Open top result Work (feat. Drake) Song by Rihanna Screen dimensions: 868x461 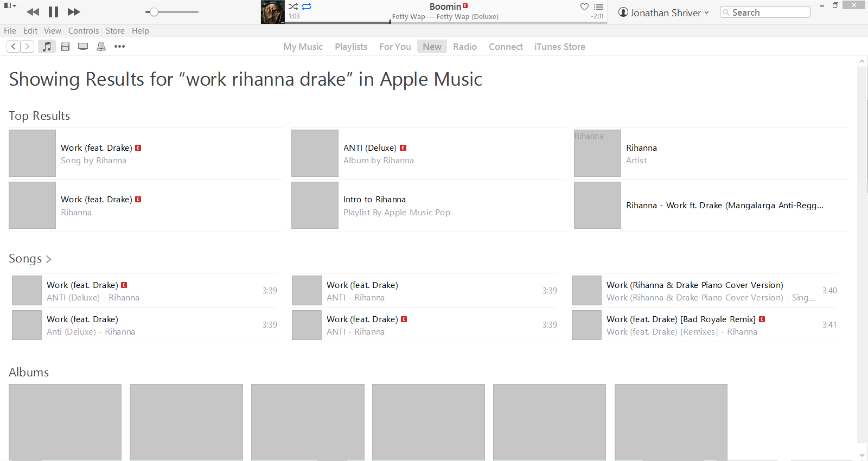click(146, 153)
